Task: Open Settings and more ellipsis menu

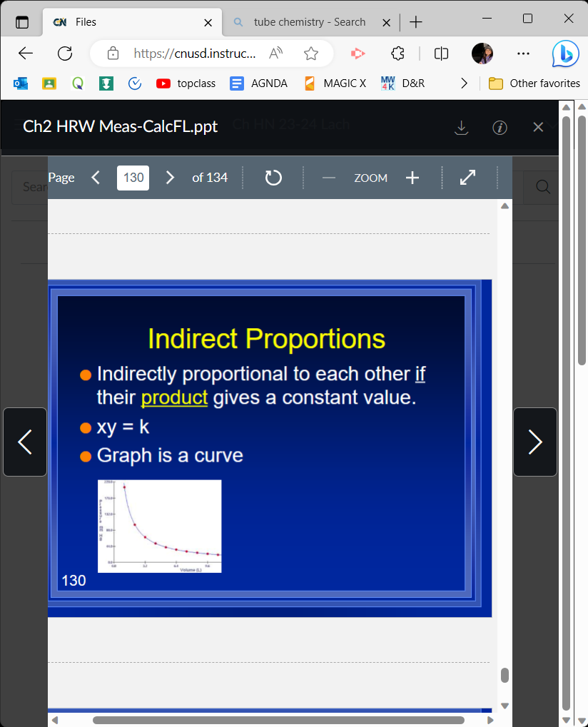Action: tap(523, 54)
